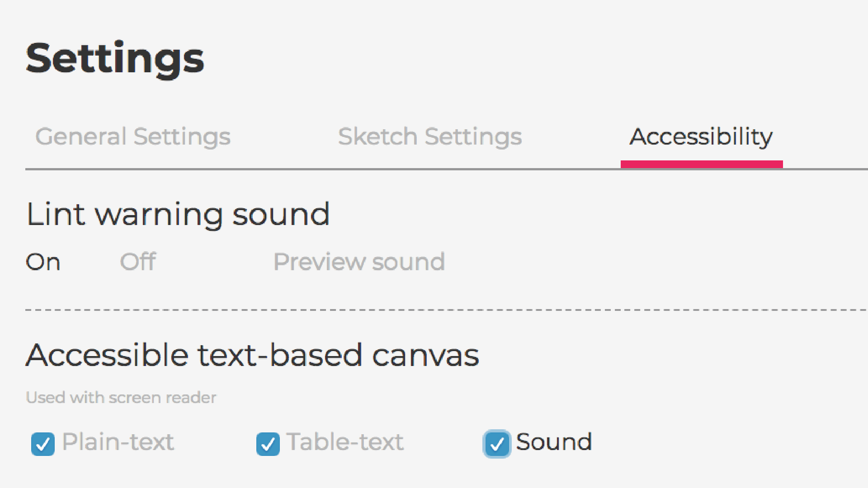The width and height of the screenshot is (868, 488).
Task: Click the gray line under the tabs
Action: pos(316,169)
